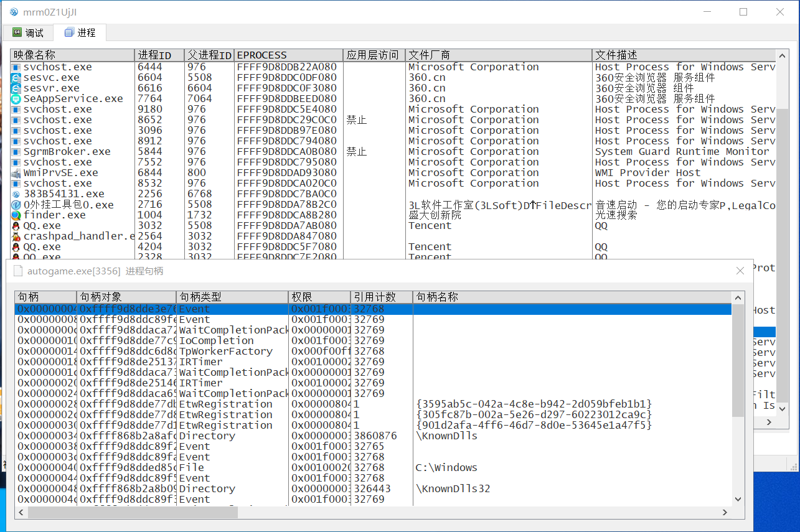The image size is (800, 532).
Task: Select the 进程 tab
Action: [80, 32]
